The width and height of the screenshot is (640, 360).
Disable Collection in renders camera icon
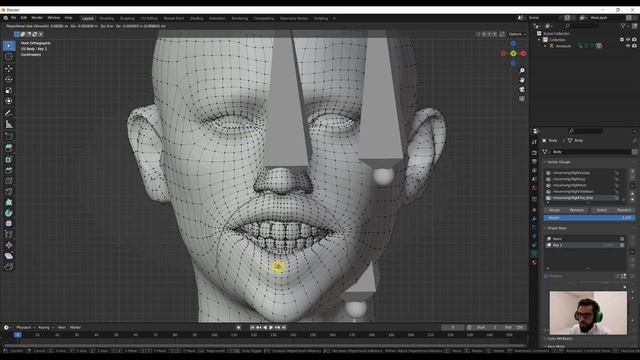click(634, 40)
